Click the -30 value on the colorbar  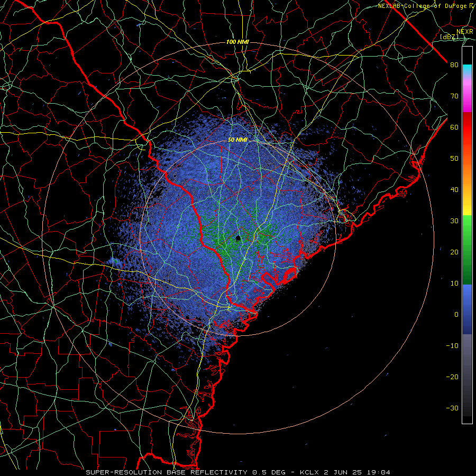[x=452, y=408]
